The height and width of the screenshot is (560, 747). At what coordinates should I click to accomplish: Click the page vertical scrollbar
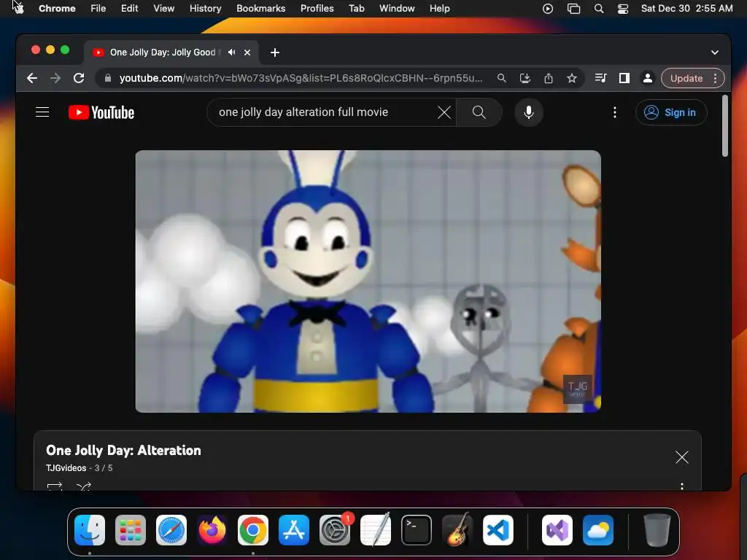pyautogui.click(x=724, y=125)
